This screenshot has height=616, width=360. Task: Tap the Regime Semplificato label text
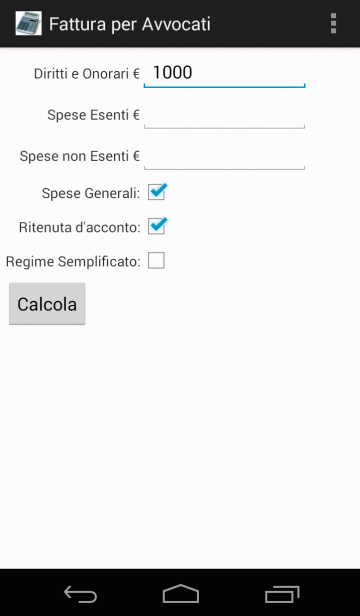pos(73,262)
